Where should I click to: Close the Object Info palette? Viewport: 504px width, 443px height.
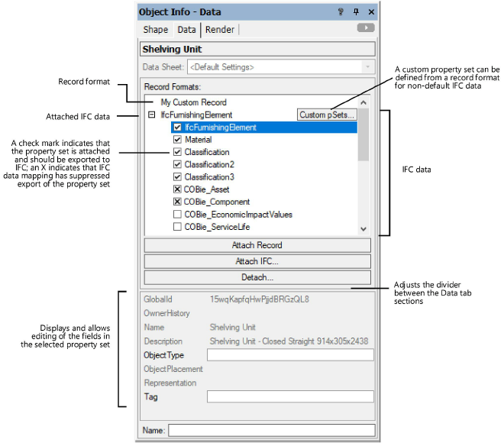pos(371,12)
